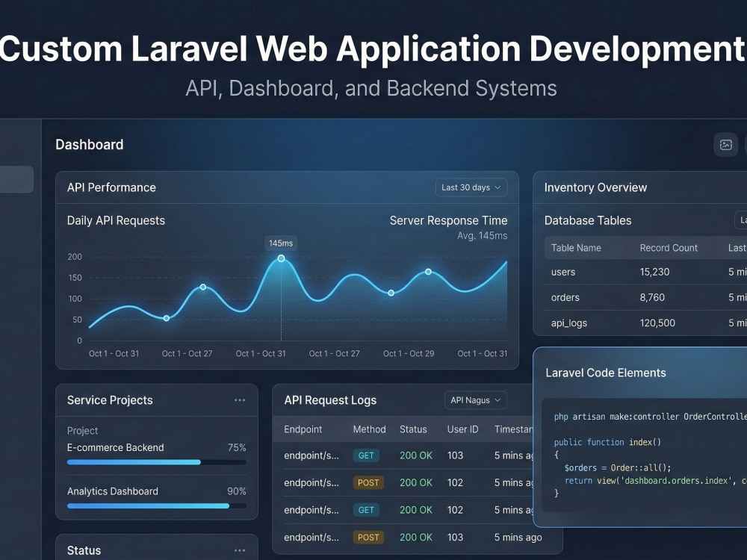Click the $orders = Order::all(); line

click(618, 468)
